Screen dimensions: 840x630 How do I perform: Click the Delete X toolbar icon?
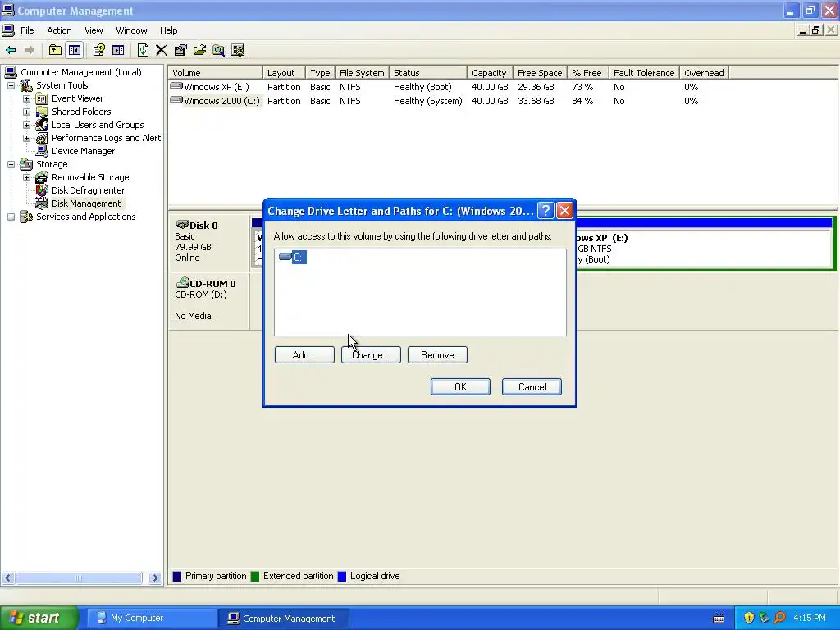(162, 50)
